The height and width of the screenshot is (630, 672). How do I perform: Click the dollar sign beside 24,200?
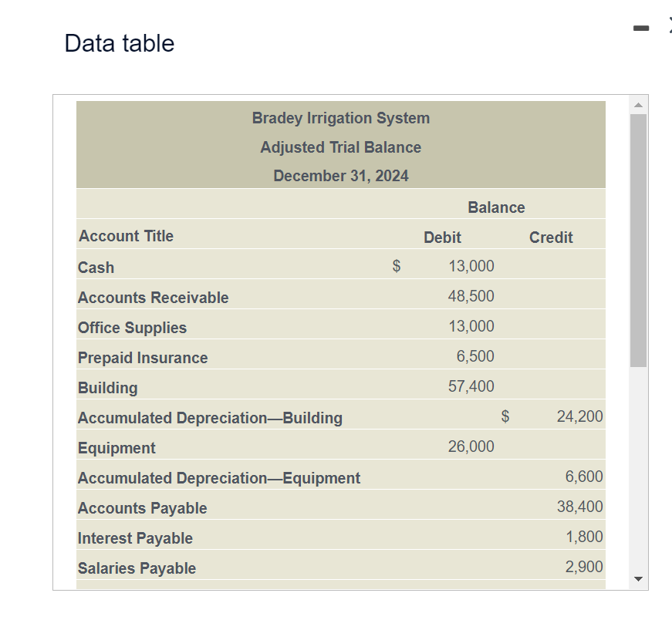pos(505,416)
